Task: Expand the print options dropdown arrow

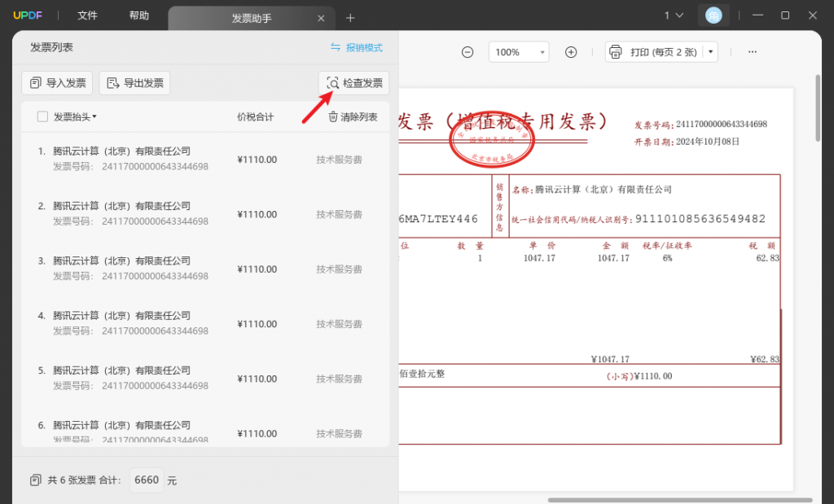Action: (x=710, y=52)
